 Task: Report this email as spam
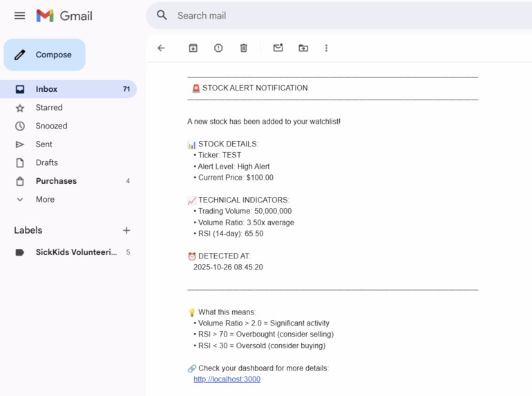tap(218, 48)
